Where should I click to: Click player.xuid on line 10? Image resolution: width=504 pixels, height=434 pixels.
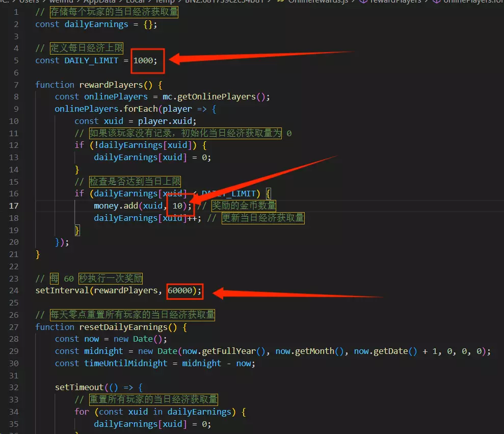pyautogui.click(x=165, y=121)
